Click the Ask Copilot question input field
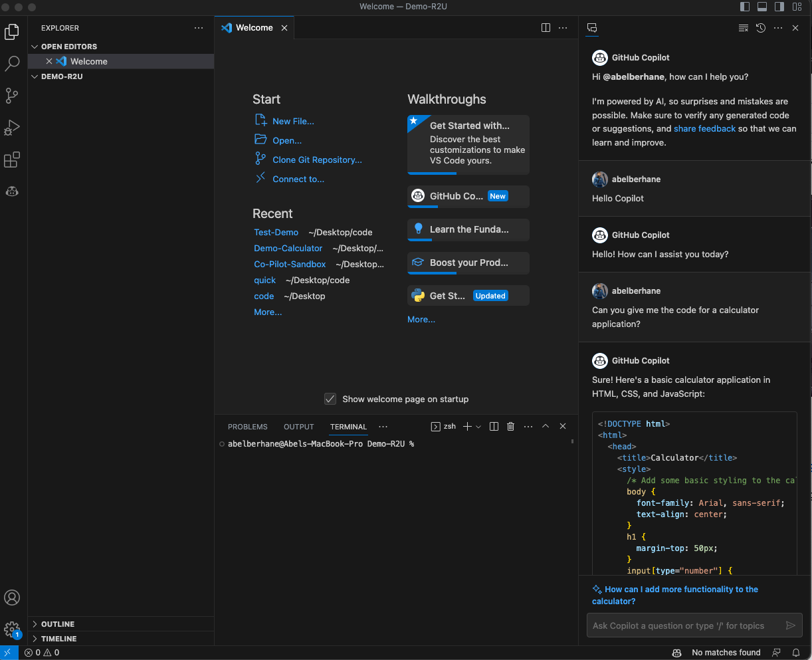Viewport: 812px width, 660px height. tap(686, 625)
